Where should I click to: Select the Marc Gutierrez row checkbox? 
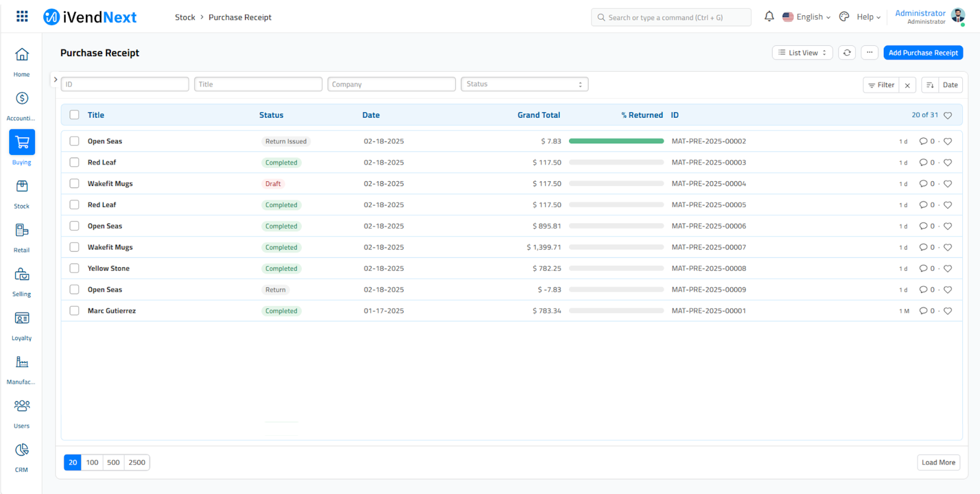pos(74,311)
